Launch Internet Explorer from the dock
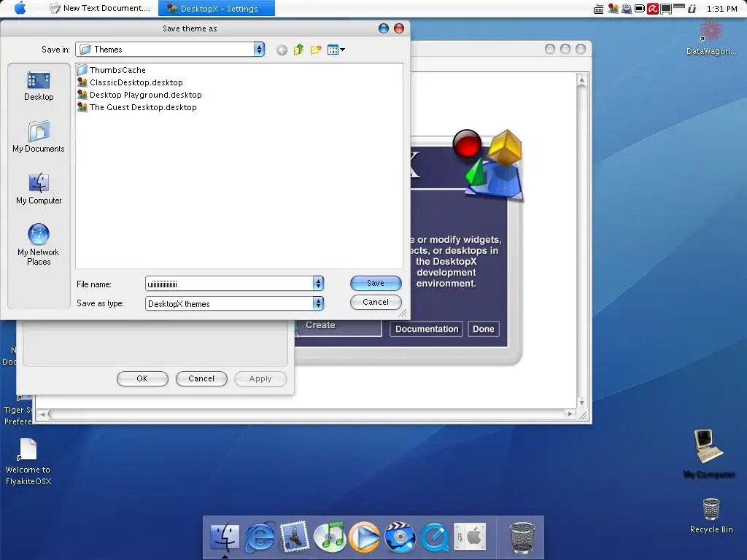 tap(260, 537)
